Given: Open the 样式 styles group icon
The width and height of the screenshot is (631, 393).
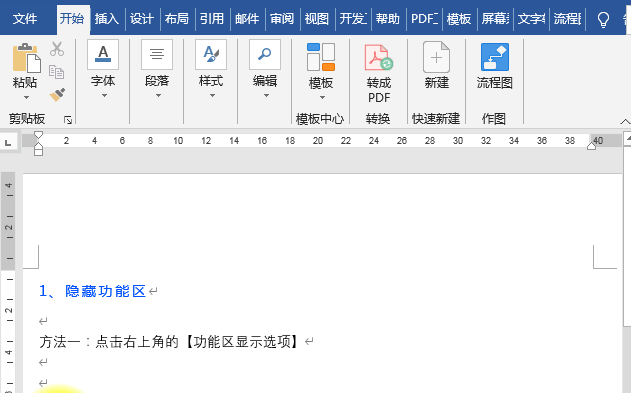Looking at the screenshot, I should pyautogui.click(x=211, y=55).
